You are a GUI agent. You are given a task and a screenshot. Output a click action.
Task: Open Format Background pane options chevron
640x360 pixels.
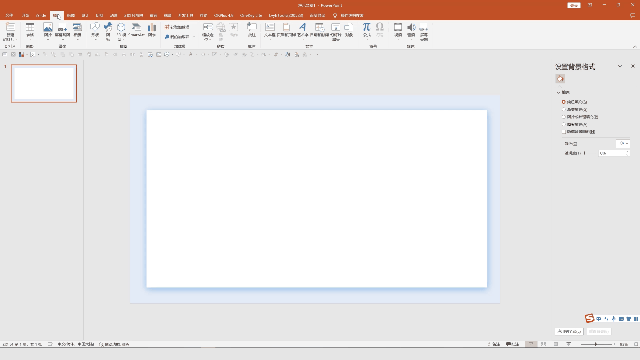click(x=620, y=66)
